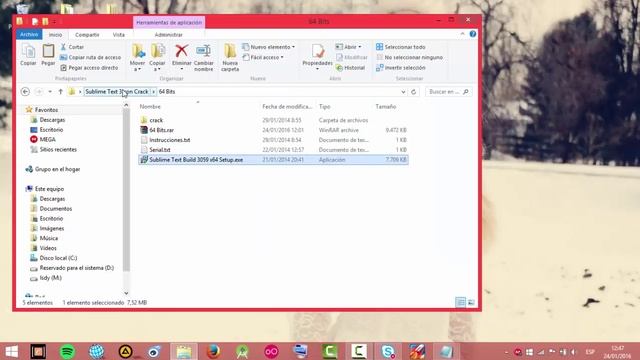The height and width of the screenshot is (360, 640).
Task: Click Copiar ruta de acceso
Action: pyautogui.click(x=91, y=58)
